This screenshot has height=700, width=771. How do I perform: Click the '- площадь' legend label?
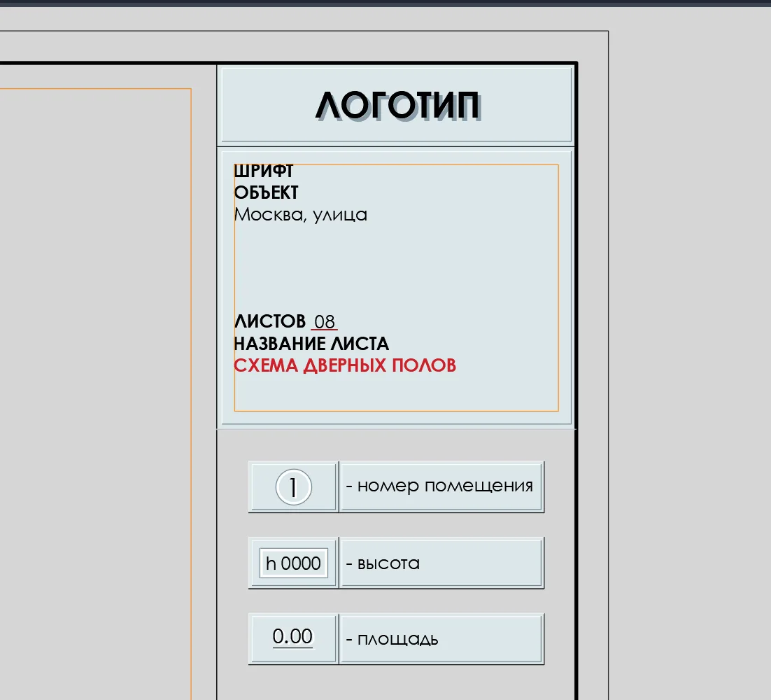[x=392, y=640]
